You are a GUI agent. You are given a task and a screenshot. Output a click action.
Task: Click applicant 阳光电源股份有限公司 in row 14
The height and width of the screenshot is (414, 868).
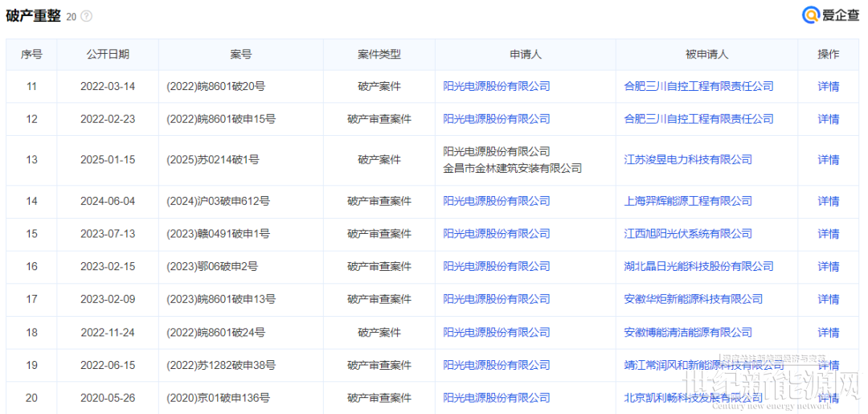(x=497, y=201)
